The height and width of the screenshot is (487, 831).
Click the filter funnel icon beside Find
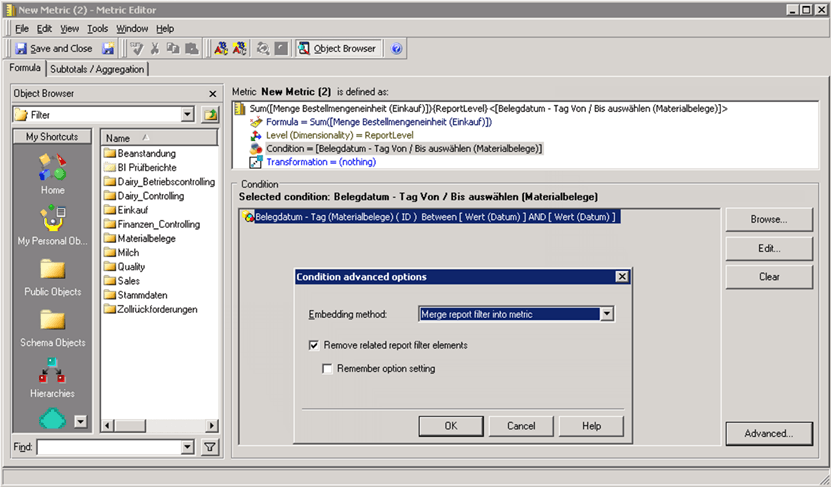pos(210,447)
